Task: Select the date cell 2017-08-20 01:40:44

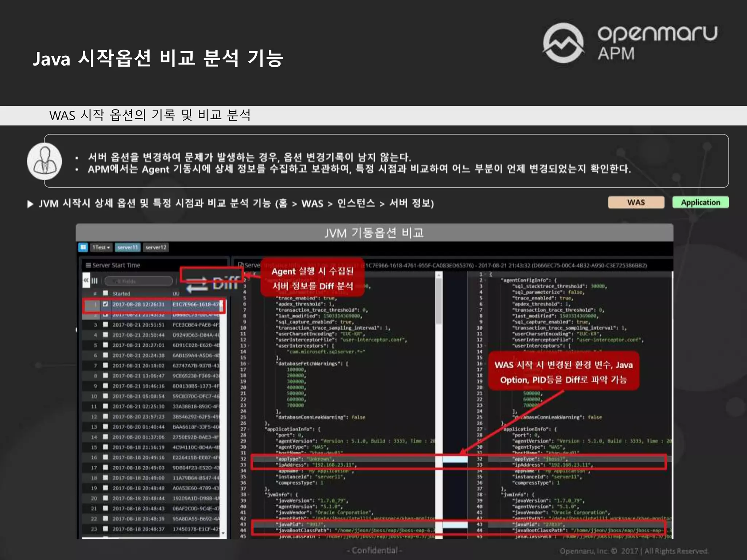Action: [138, 427]
